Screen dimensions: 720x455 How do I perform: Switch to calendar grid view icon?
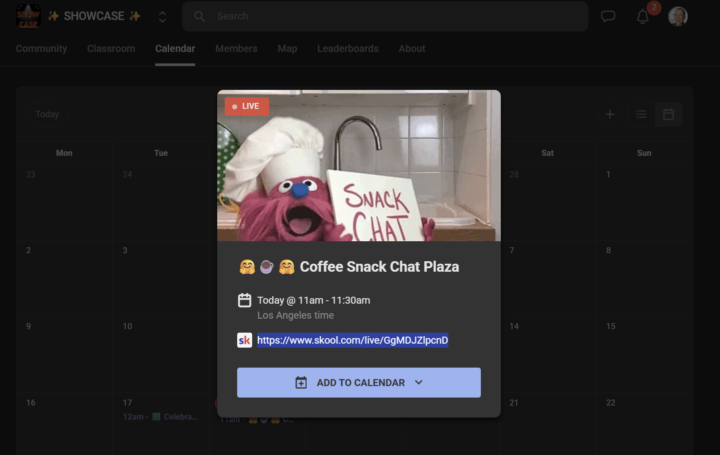coord(669,114)
